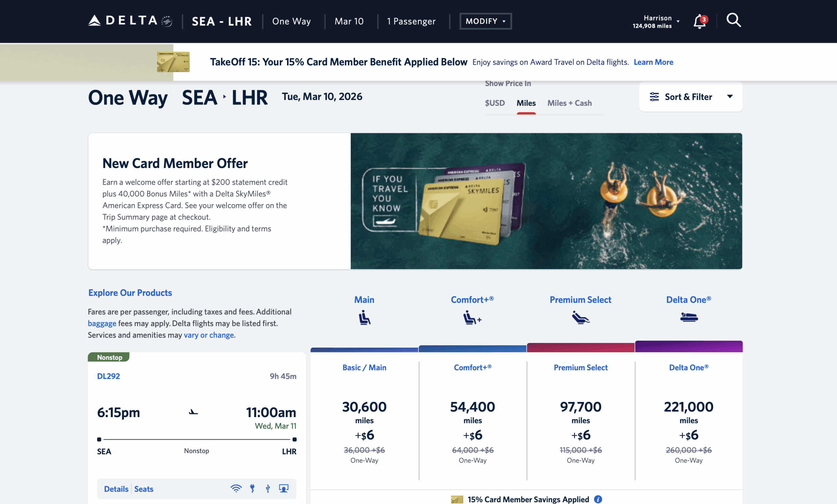Click the card savings info icon
Viewport: 837px width, 504px height.
[598, 499]
